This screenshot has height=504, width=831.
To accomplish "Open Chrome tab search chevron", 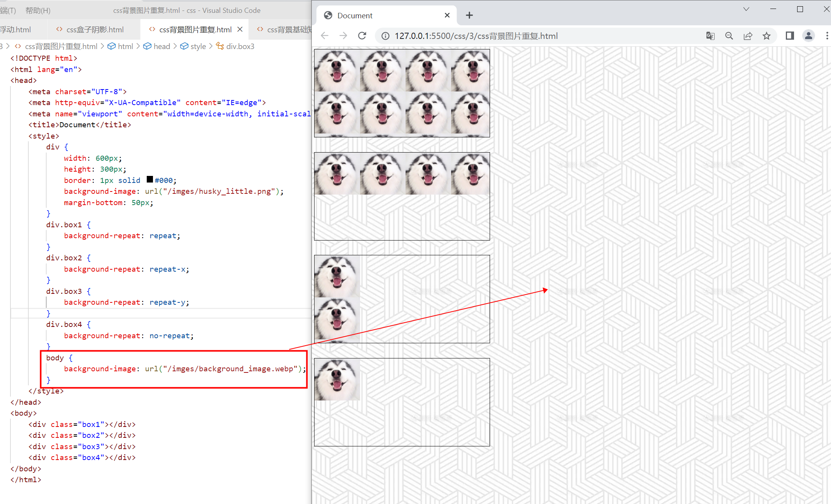I will click(746, 9).
